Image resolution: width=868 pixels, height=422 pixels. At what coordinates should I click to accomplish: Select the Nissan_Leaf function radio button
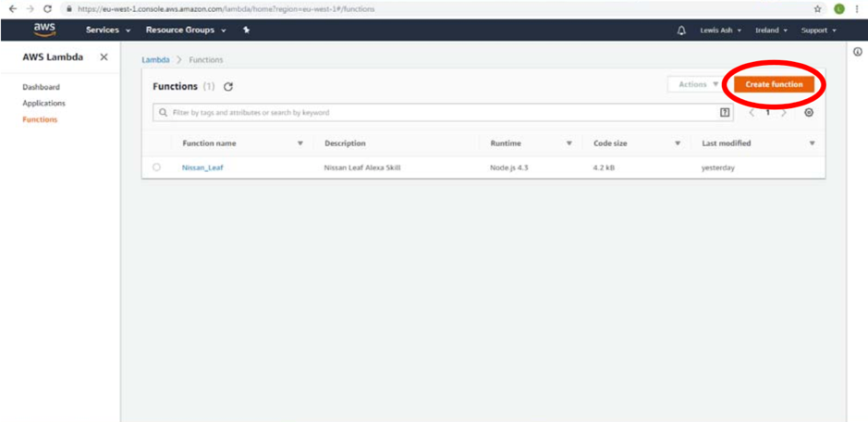tap(156, 167)
